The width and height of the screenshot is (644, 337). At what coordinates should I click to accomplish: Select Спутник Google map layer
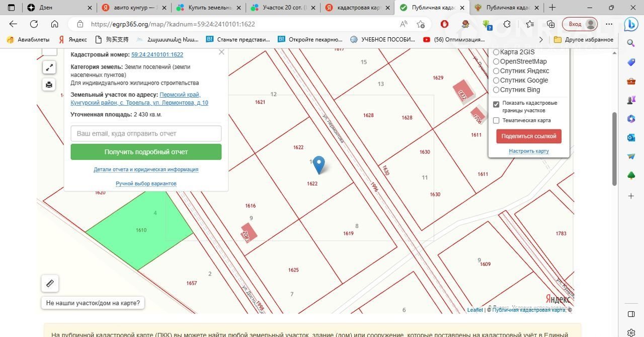(x=496, y=81)
